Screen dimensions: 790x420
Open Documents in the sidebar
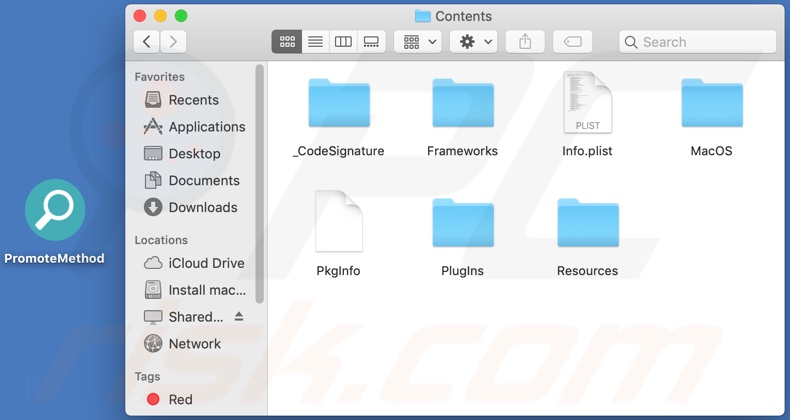(194, 180)
